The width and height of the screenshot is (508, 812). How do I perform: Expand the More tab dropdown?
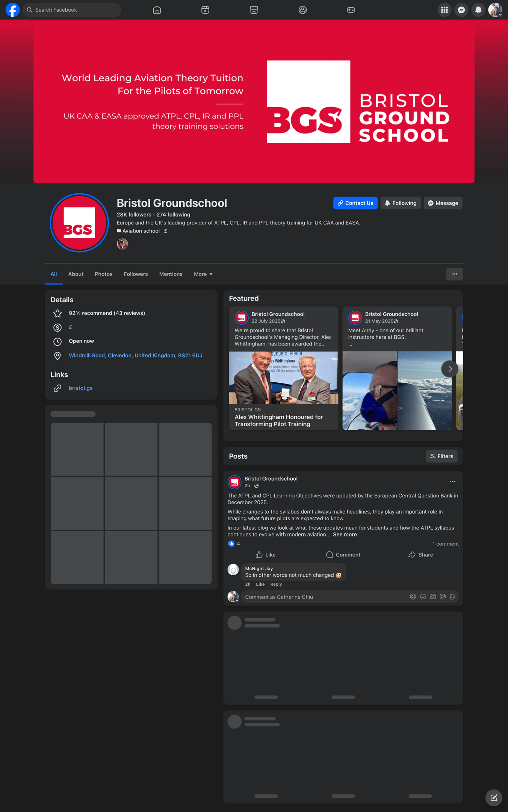[203, 274]
